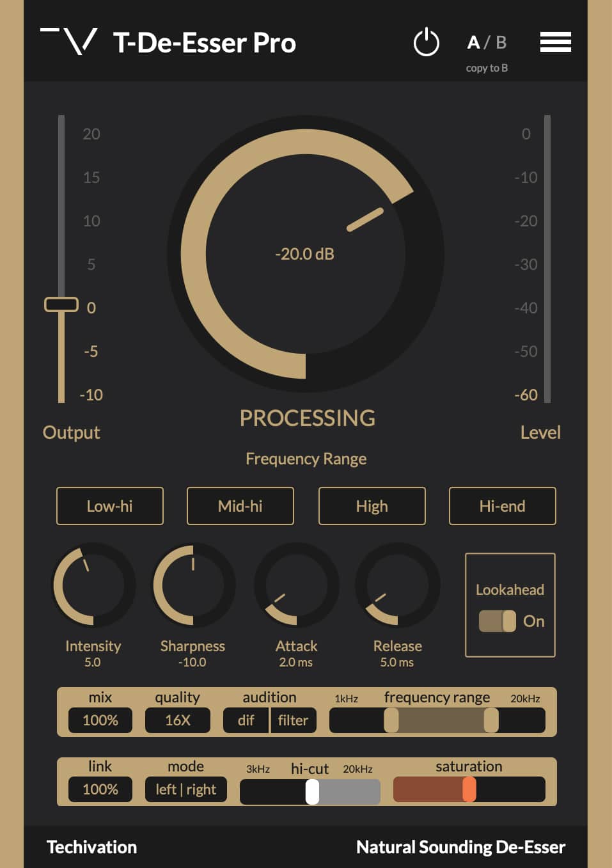612x868 pixels.
Task: Click the Techivation footer text
Action: point(92,847)
